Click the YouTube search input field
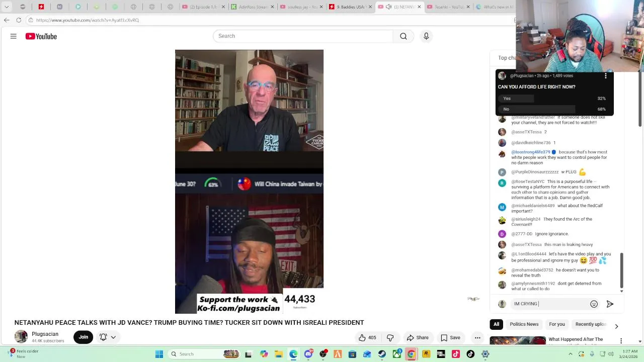Image resolution: width=644 pixels, height=362 pixels. click(x=303, y=36)
